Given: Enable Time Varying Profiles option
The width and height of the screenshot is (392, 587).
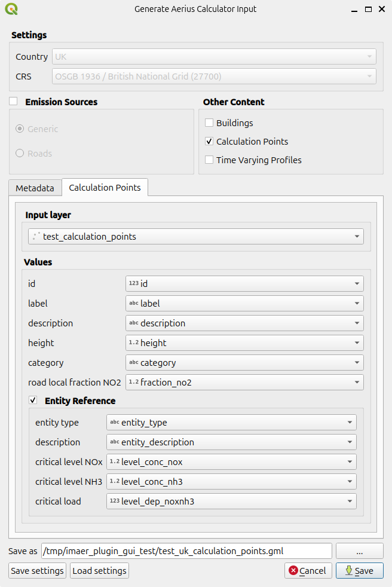Looking at the screenshot, I should 209,160.
